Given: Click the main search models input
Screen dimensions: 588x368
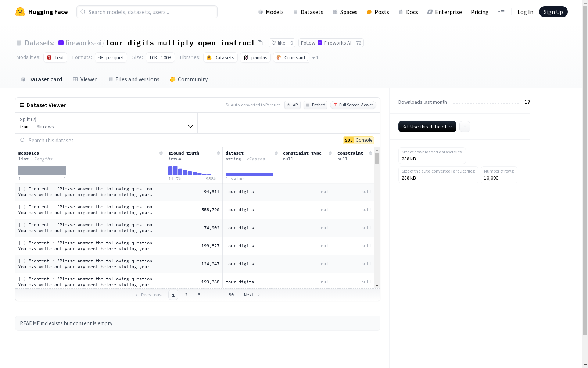Looking at the screenshot, I should coord(147,12).
